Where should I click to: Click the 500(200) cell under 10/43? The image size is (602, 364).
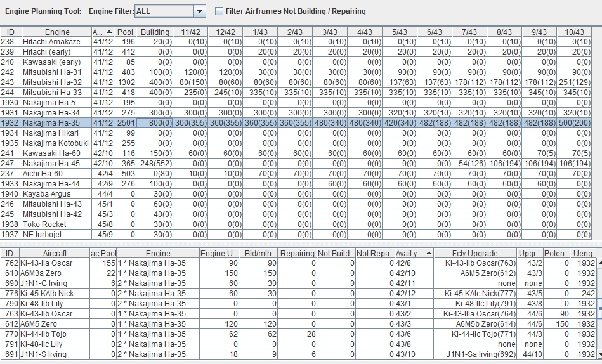pyautogui.click(x=574, y=123)
